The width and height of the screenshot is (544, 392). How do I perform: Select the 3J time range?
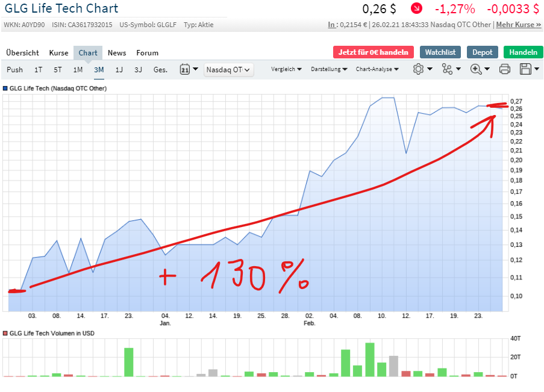coord(138,70)
